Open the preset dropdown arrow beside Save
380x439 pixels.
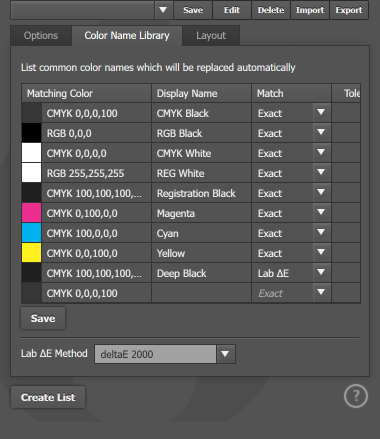pyautogui.click(x=163, y=10)
